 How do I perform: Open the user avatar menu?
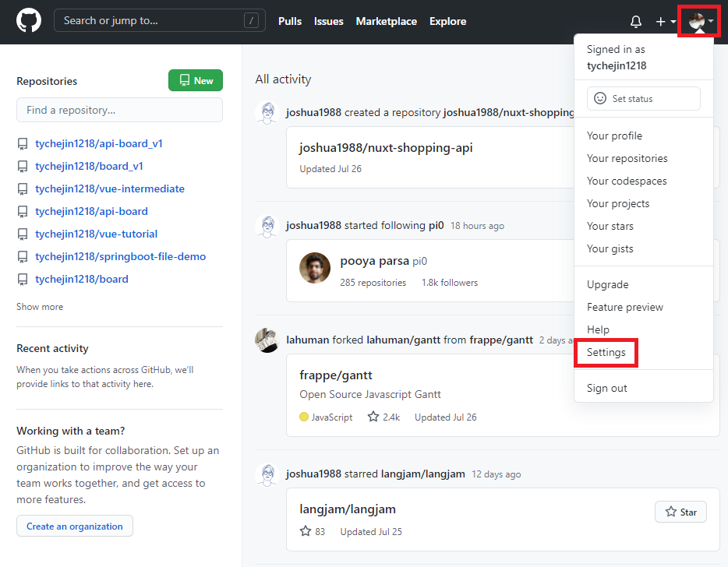tap(701, 21)
